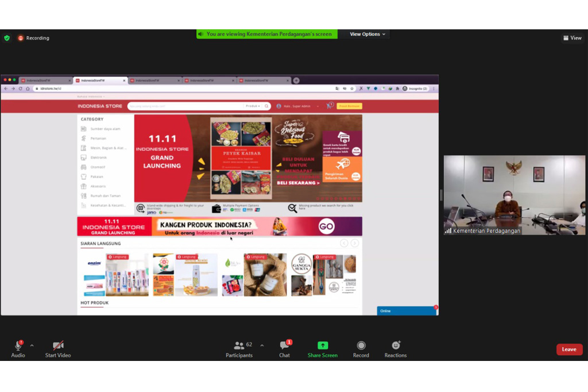Reload the idnstore page
This screenshot has width=588, height=392.
[x=20, y=89]
